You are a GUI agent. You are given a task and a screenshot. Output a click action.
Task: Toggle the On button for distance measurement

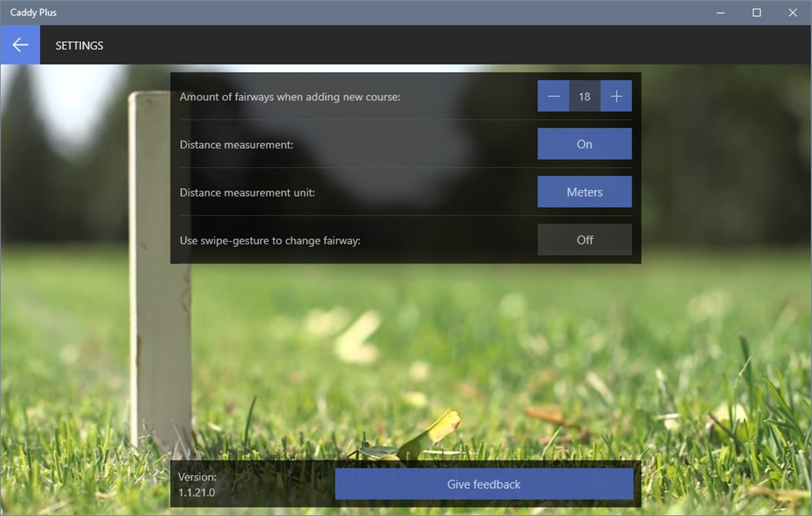click(584, 144)
